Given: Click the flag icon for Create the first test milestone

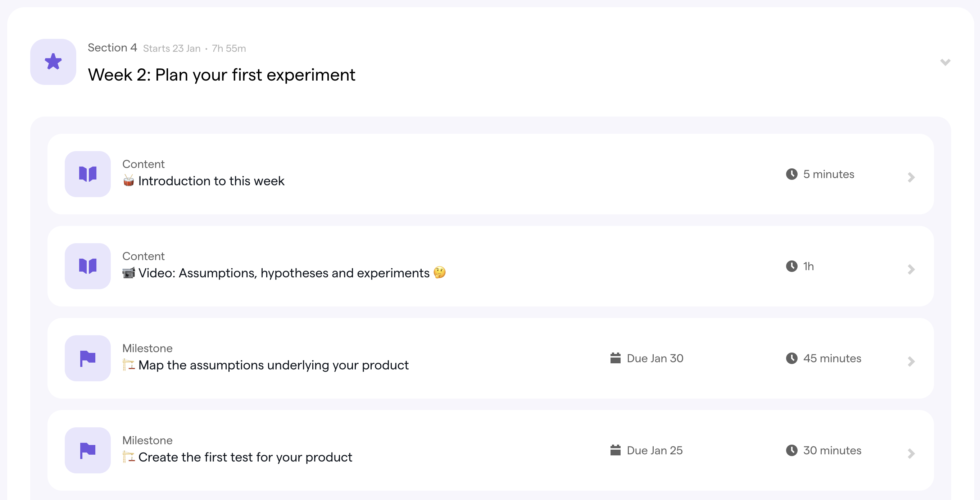Looking at the screenshot, I should point(87,450).
